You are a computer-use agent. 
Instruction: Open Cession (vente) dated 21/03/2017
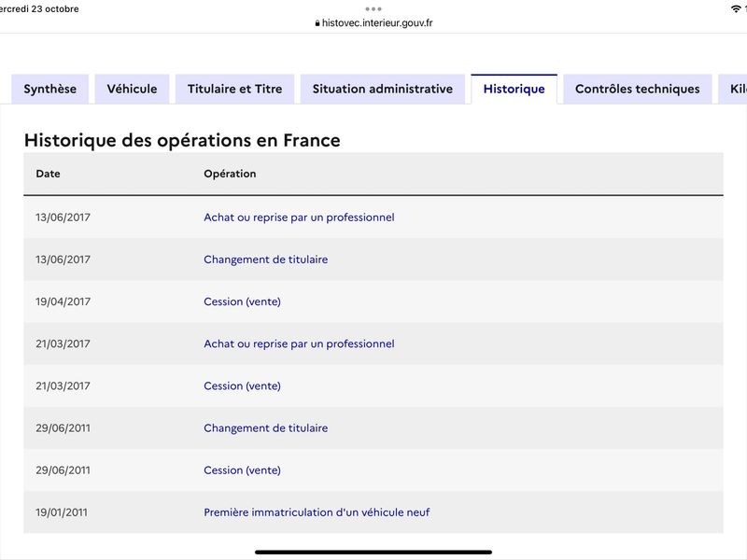(242, 385)
